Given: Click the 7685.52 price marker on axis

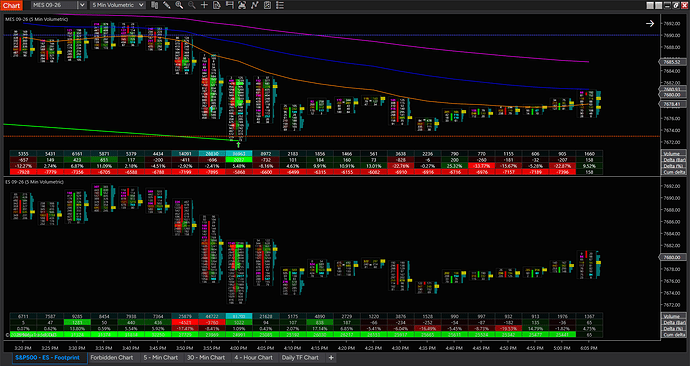Looking at the screenshot, I should (x=672, y=62).
